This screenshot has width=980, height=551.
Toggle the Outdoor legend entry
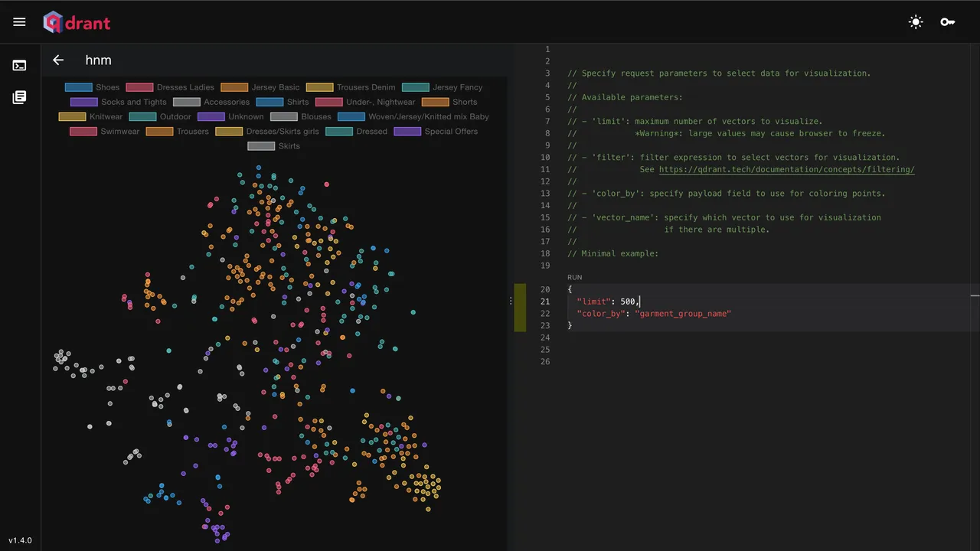[160, 116]
